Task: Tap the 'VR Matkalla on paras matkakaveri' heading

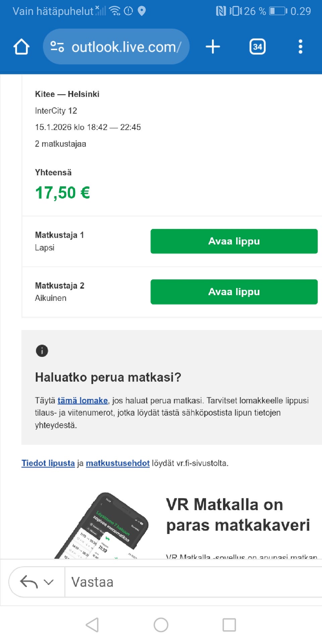Action: click(238, 515)
